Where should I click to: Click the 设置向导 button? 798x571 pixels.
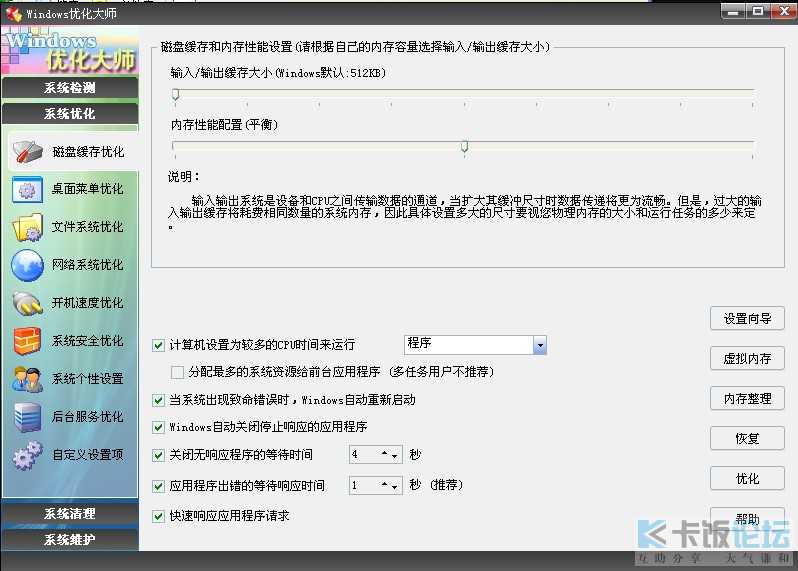pyautogui.click(x=747, y=319)
